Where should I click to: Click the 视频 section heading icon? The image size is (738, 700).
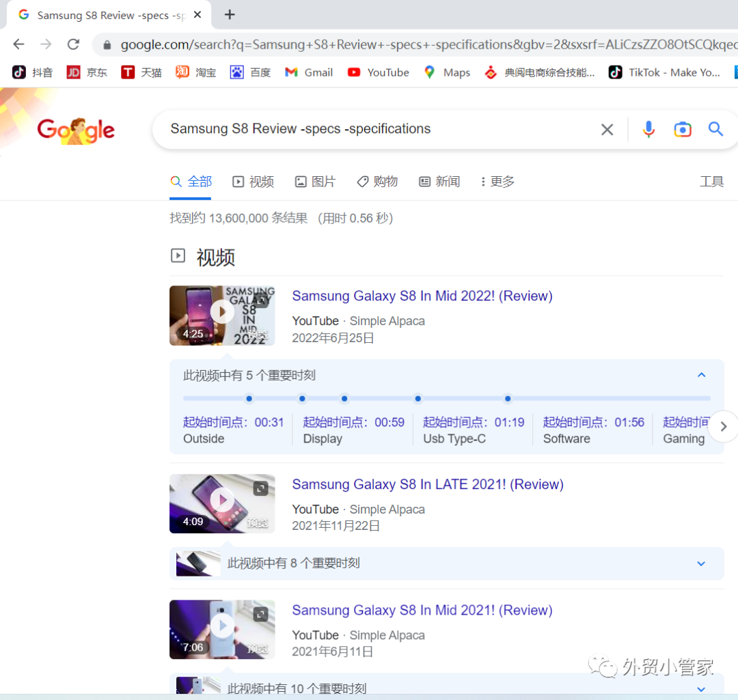(x=178, y=256)
